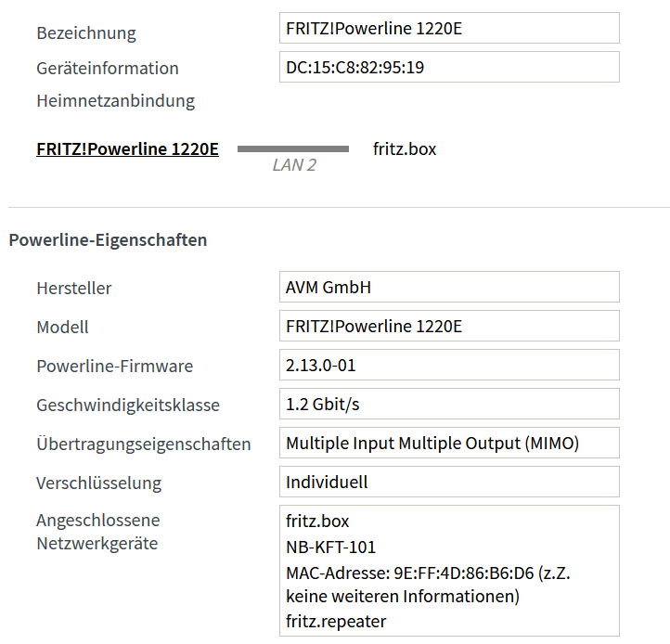The height and width of the screenshot is (644, 670).
Task: Click the Geräteinformation MAC address field
Action: coord(448,67)
